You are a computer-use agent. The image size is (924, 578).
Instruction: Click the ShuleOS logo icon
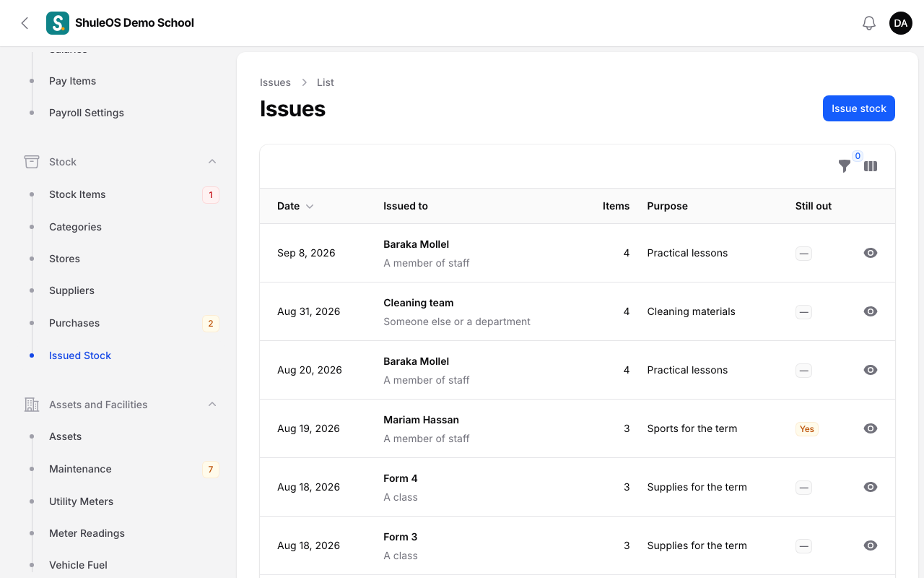coord(58,23)
